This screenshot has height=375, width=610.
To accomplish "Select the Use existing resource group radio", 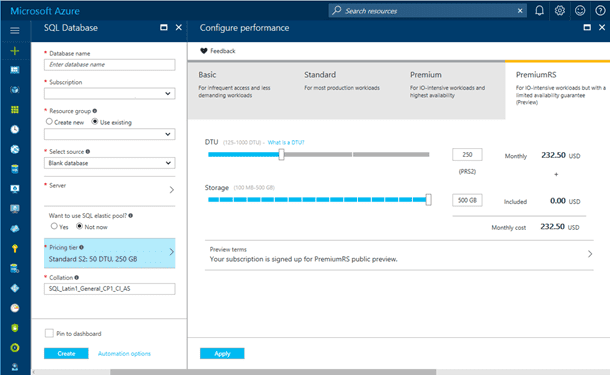I will click(95, 121).
